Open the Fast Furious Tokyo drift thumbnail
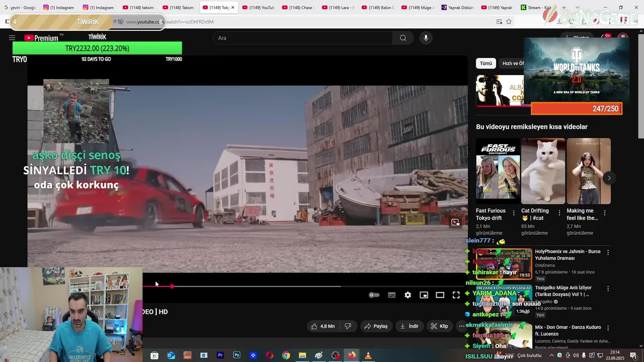The image size is (644, 362). pyautogui.click(x=498, y=171)
